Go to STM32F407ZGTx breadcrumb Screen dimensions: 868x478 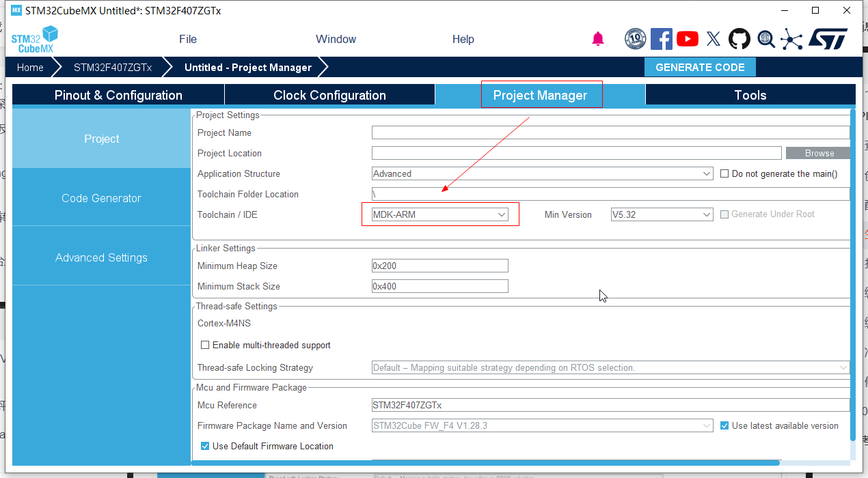[113, 67]
